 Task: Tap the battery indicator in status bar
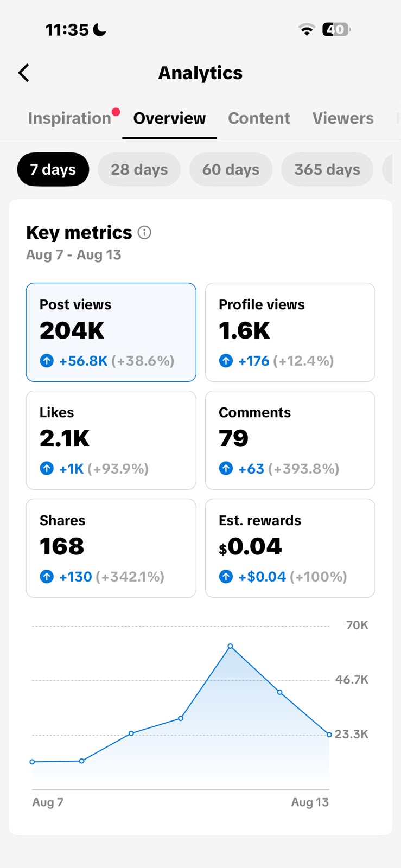click(336, 29)
